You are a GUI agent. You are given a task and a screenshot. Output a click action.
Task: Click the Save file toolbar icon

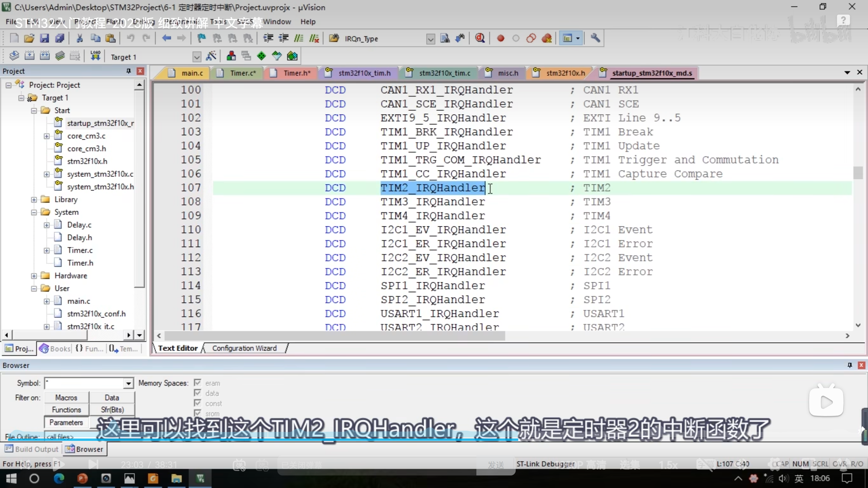(x=44, y=38)
